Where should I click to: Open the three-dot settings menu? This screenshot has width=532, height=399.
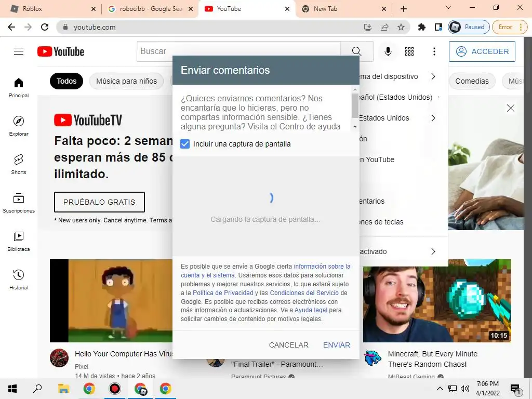tap(434, 51)
